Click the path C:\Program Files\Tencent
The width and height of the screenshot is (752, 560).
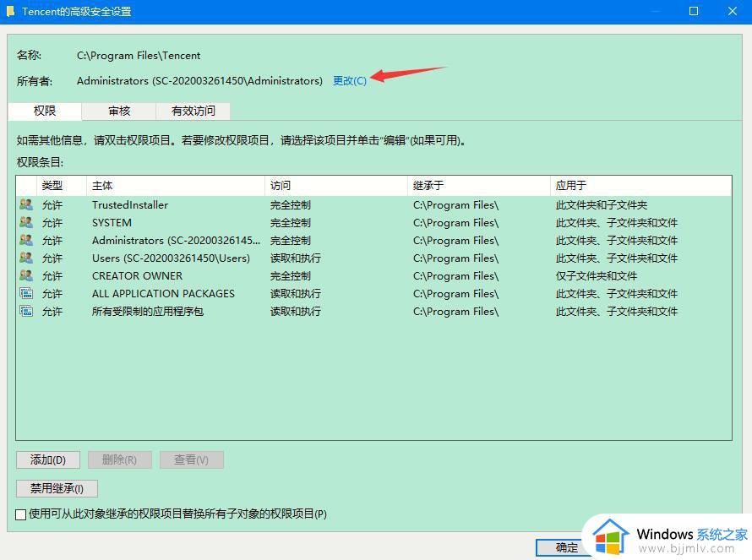(x=139, y=56)
